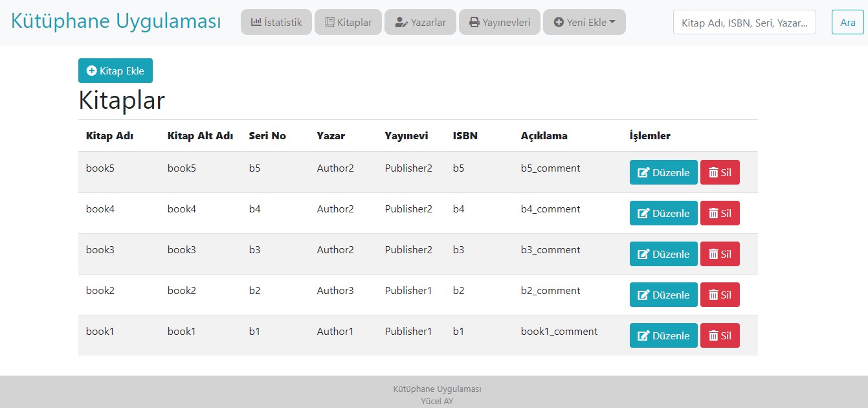The width and height of the screenshot is (868, 408).
Task: Click the trash icon in book5 row
Action: pyautogui.click(x=713, y=172)
